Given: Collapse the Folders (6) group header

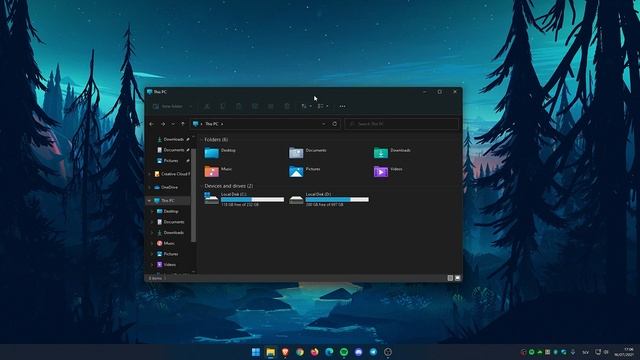Looking at the screenshot, I should pos(202,140).
